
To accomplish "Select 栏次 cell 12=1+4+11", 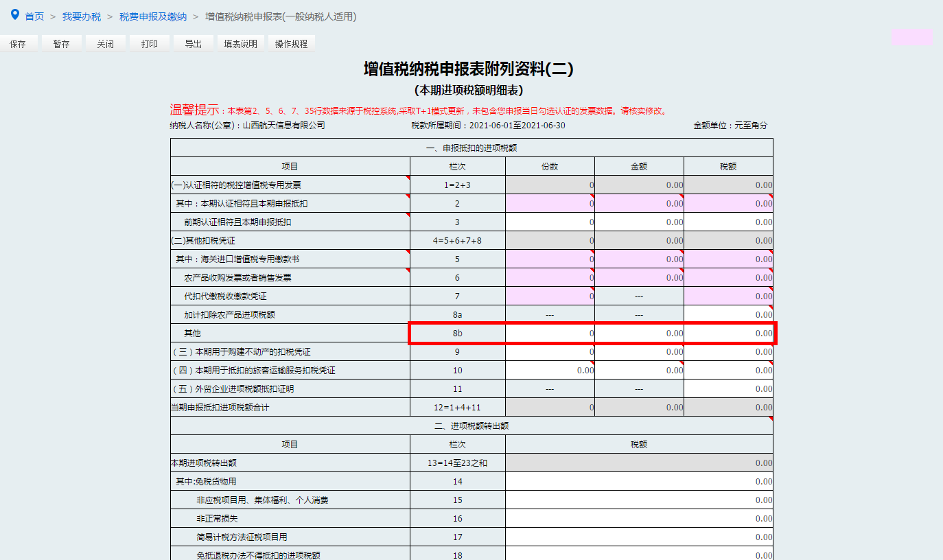I will pos(458,408).
